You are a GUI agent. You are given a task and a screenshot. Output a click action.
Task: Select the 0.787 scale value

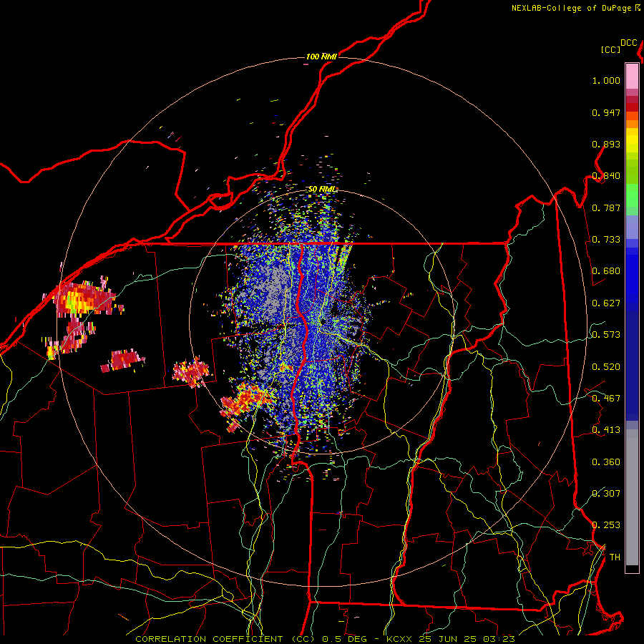point(606,208)
